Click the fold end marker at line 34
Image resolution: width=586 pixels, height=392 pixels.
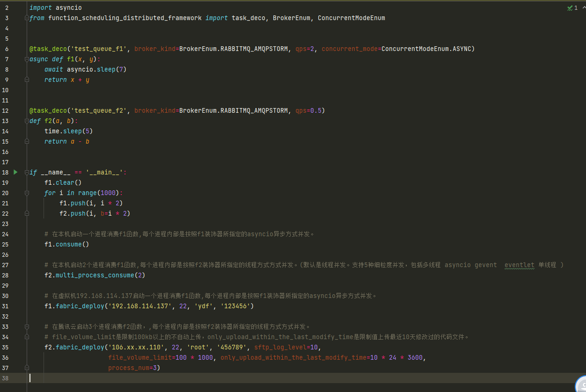27,337
